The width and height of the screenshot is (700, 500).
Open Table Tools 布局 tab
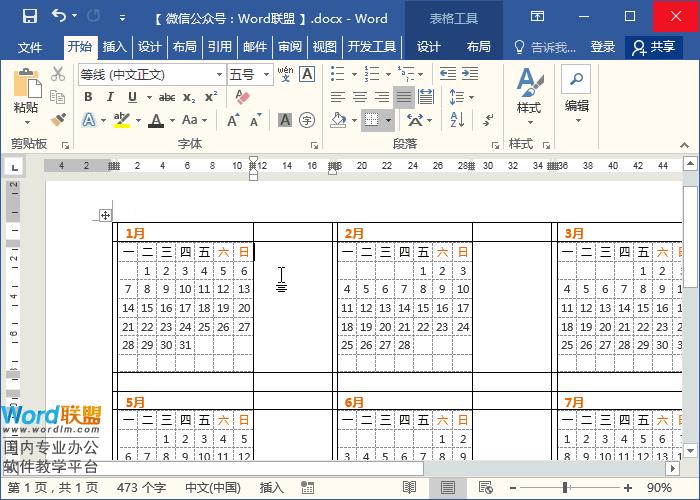[x=479, y=46]
